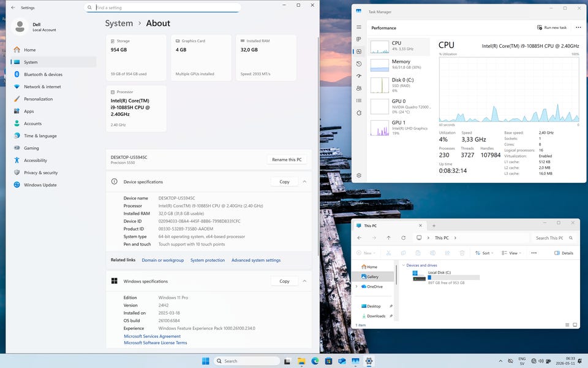Open Explorer See more ellipsis menu
The image size is (588, 368).
(x=533, y=253)
